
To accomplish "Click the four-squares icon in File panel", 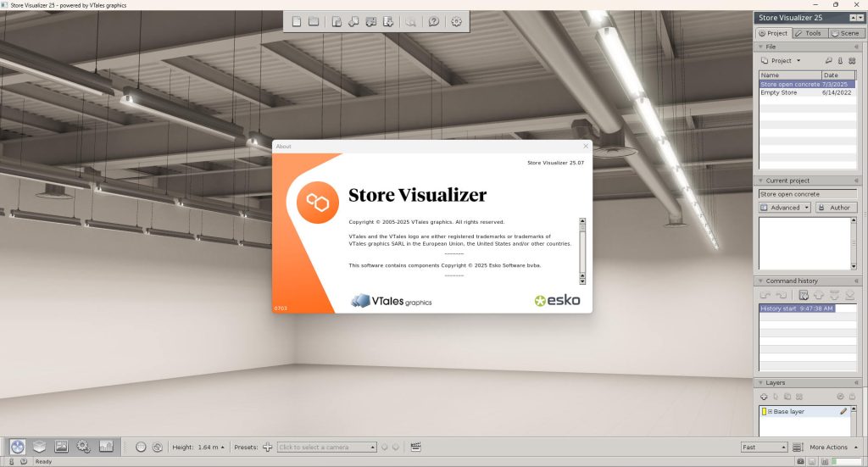I will (x=852, y=60).
